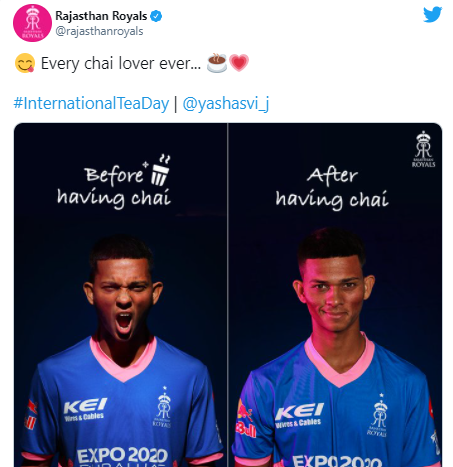
Task: Open the Before having chai photo
Action: (x=120, y=295)
